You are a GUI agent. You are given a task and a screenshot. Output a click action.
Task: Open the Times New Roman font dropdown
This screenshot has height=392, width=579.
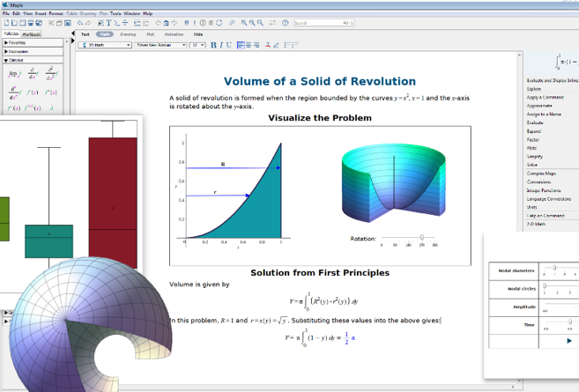159,45
